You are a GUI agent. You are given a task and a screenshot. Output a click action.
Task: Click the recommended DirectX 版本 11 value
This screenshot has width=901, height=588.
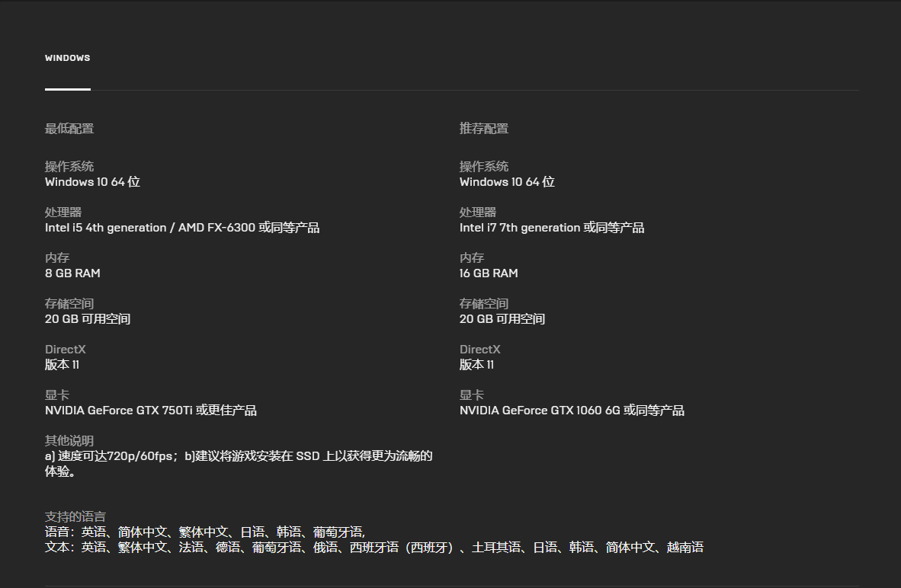click(x=476, y=365)
